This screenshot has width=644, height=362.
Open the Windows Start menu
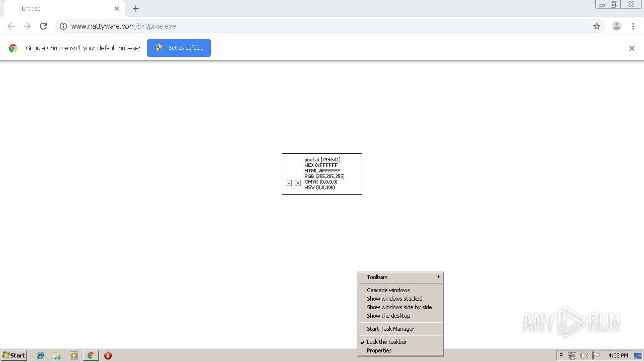pos(14,355)
